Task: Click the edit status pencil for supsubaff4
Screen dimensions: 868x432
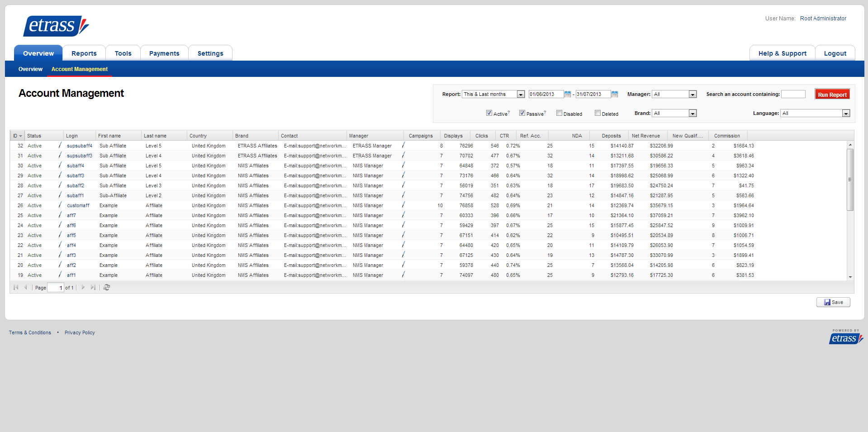Action: [x=60, y=145]
